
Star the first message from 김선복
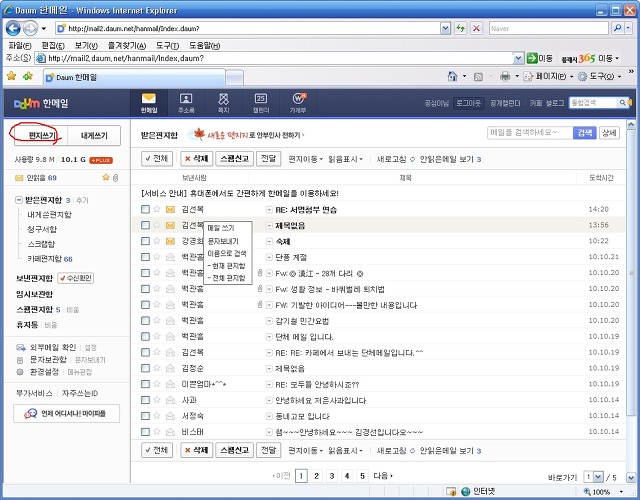point(158,209)
